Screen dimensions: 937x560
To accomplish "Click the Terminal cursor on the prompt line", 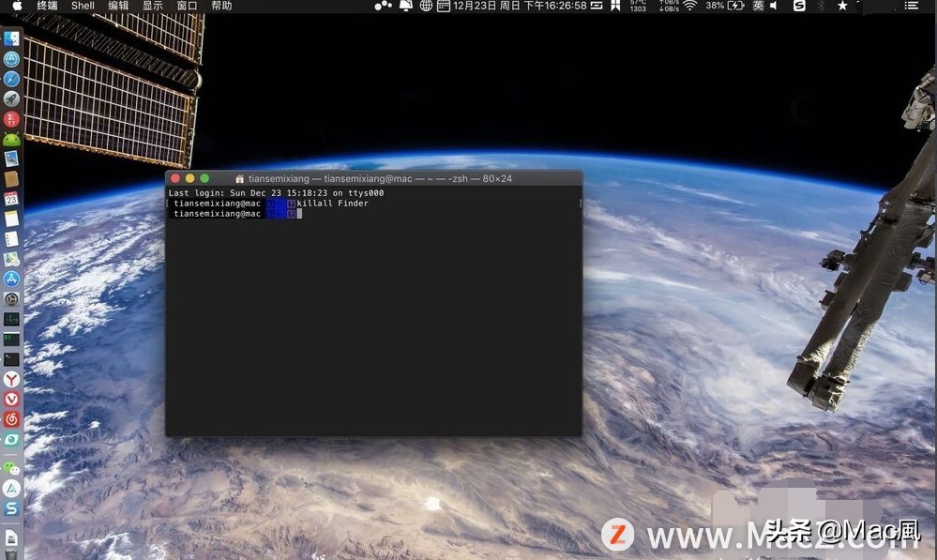I will (x=299, y=214).
